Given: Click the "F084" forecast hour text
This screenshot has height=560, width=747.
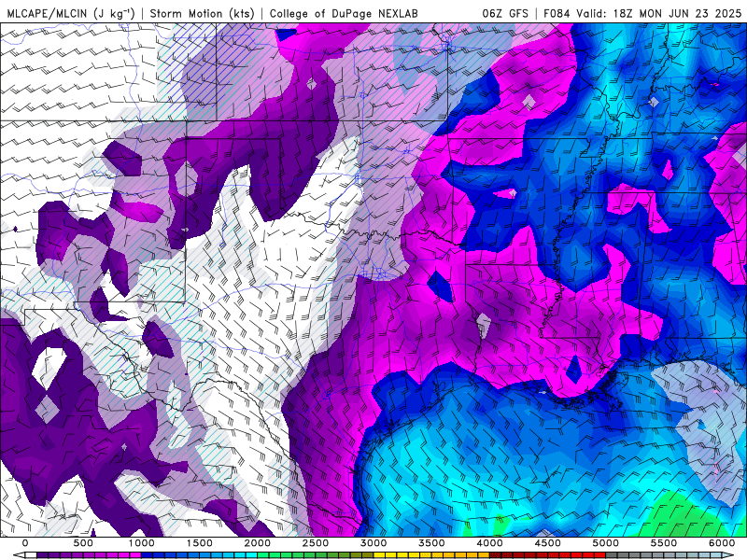Looking at the screenshot, I should point(557,13).
